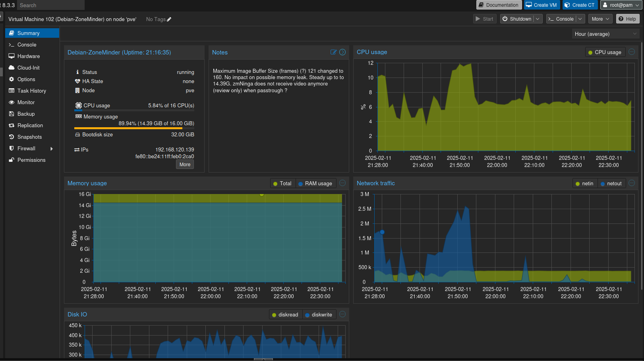Click the Summary book icon
The height and width of the screenshot is (361, 644).
pyautogui.click(x=12, y=33)
